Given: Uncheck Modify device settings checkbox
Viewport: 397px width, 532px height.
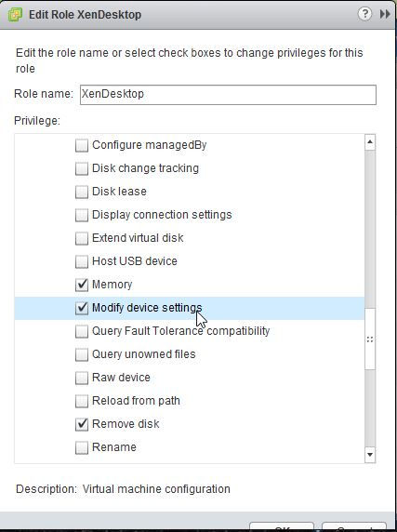Looking at the screenshot, I should 82,308.
